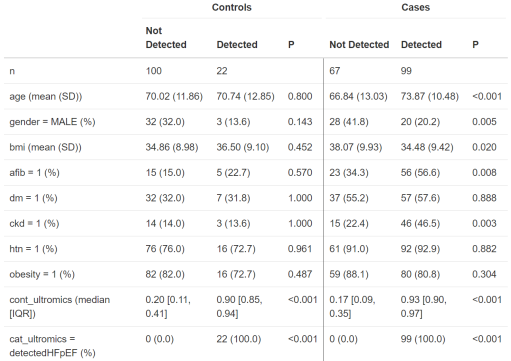This screenshot has height=361, width=511.
Task: Click the Cases column group header
Action: (x=415, y=7)
